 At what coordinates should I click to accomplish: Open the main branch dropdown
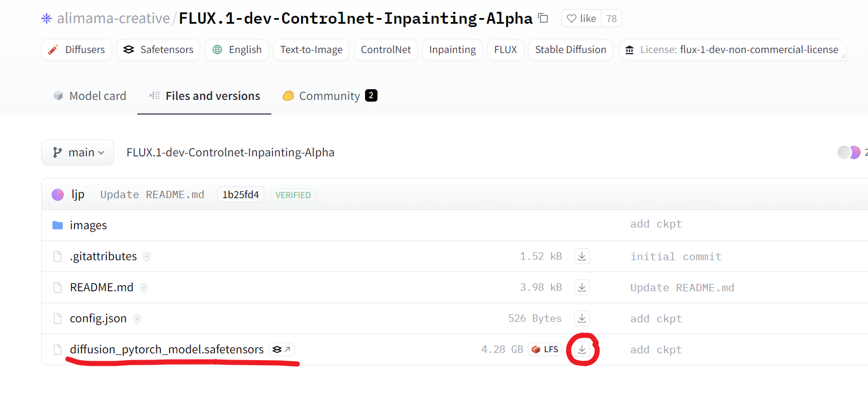coord(78,152)
